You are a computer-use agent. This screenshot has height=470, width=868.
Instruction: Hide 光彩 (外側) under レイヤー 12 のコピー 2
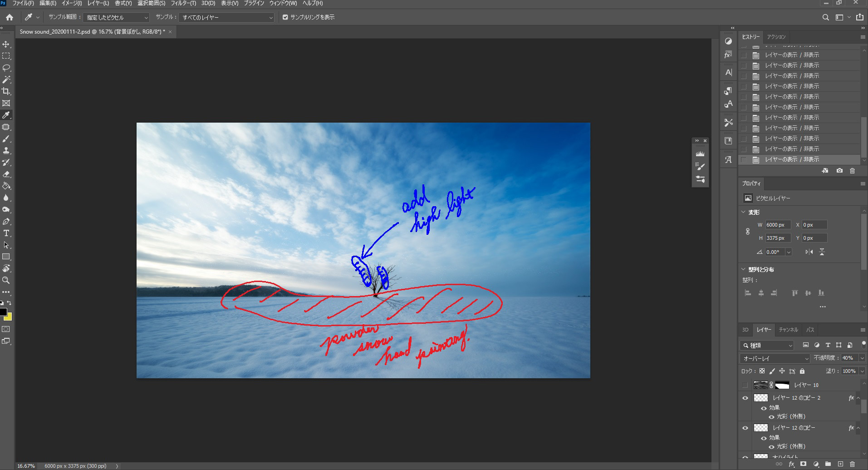point(771,416)
